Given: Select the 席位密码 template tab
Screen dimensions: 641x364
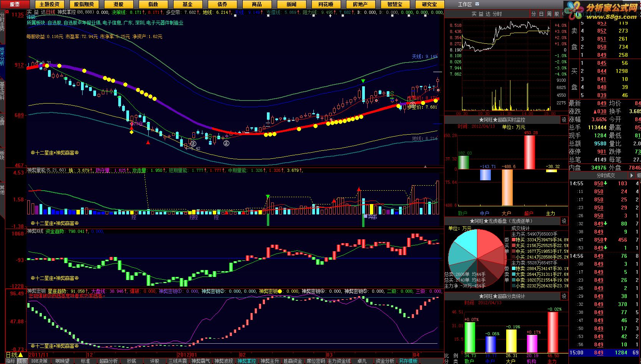Looking at the screenshot, I should [316, 361].
